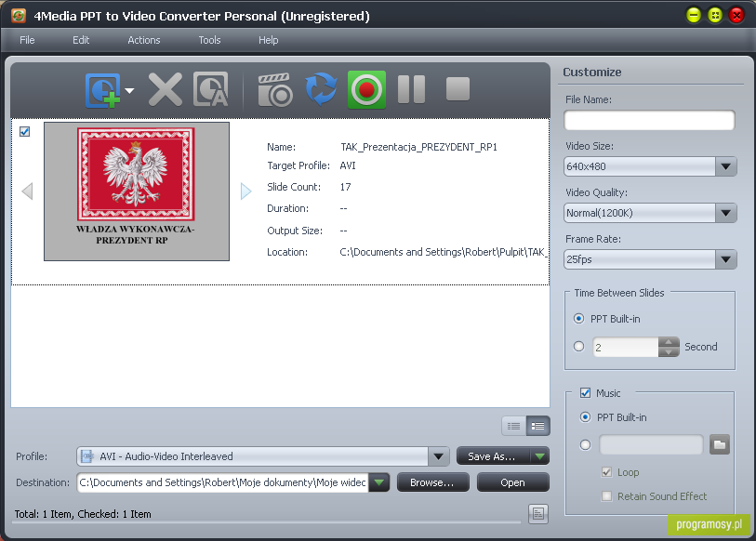The width and height of the screenshot is (756, 541).
Task: Open the Add file dropdown arrow
Action: tap(129, 91)
